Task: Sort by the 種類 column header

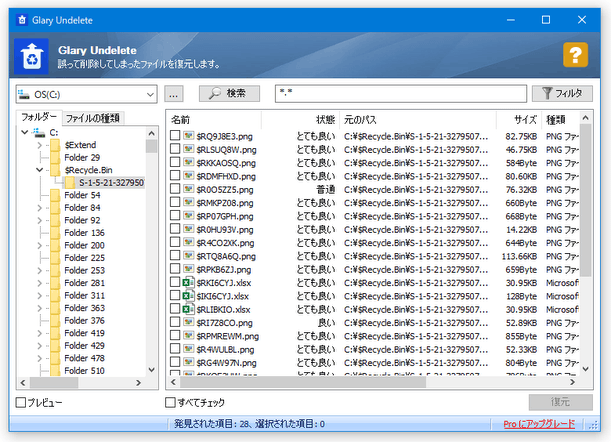Action: point(560,120)
